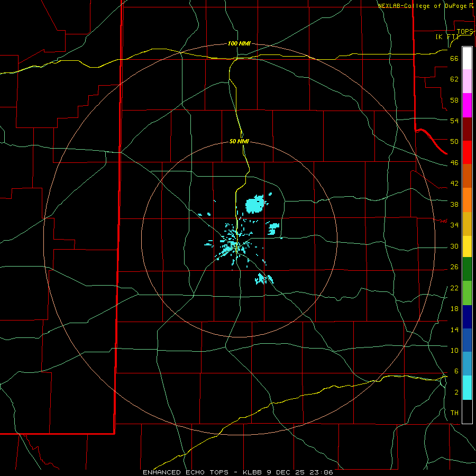Click the 100 NMI range ring label
Image resolution: width=476 pixels, height=476 pixels.
239,43
